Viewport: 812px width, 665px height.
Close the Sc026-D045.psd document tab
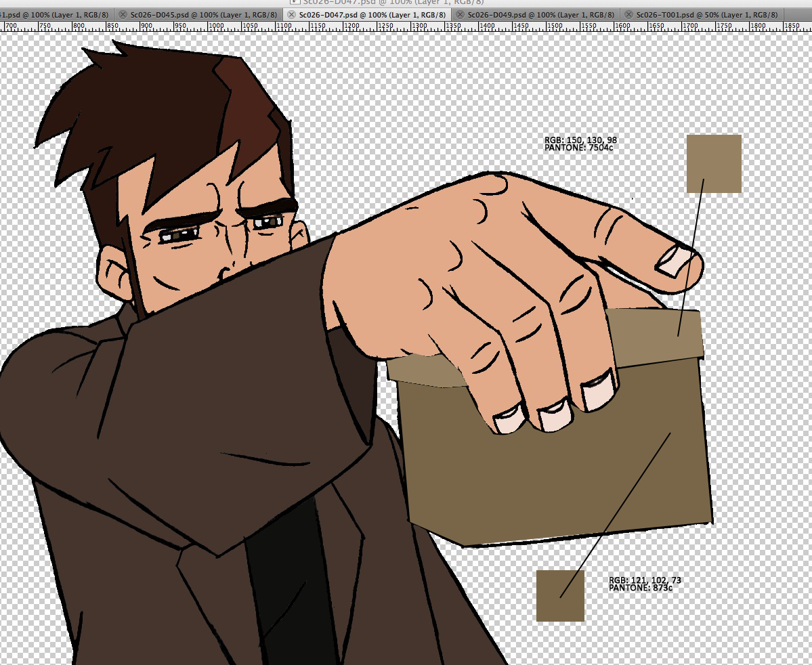[x=123, y=14]
